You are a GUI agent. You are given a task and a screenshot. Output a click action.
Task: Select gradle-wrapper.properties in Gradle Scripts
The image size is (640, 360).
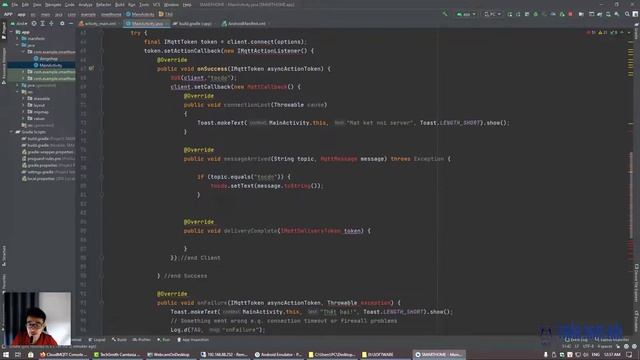coord(48,152)
